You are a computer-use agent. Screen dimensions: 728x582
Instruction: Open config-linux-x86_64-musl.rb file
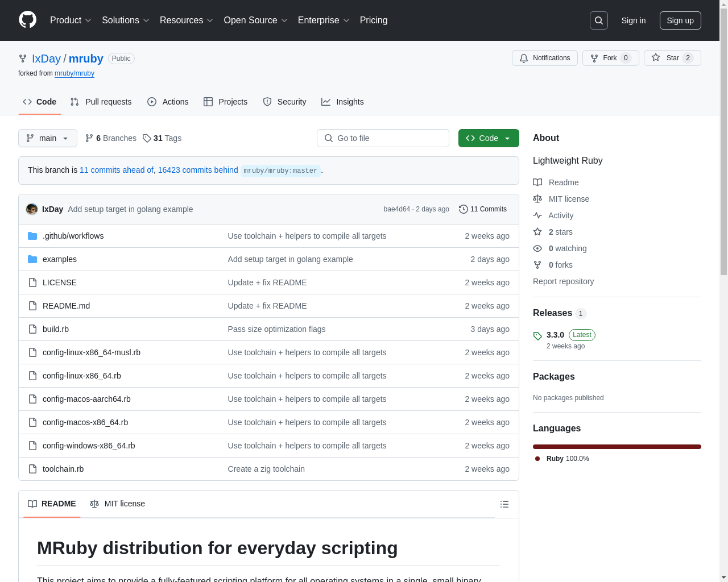tap(92, 352)
